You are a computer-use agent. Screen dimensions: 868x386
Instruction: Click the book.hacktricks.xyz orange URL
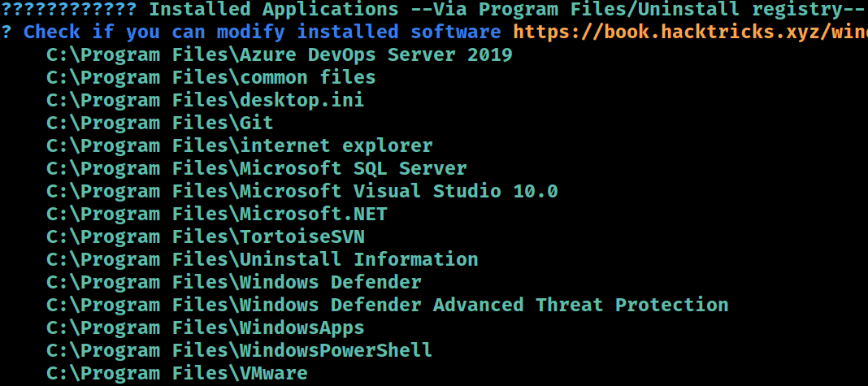click(690, 33)
